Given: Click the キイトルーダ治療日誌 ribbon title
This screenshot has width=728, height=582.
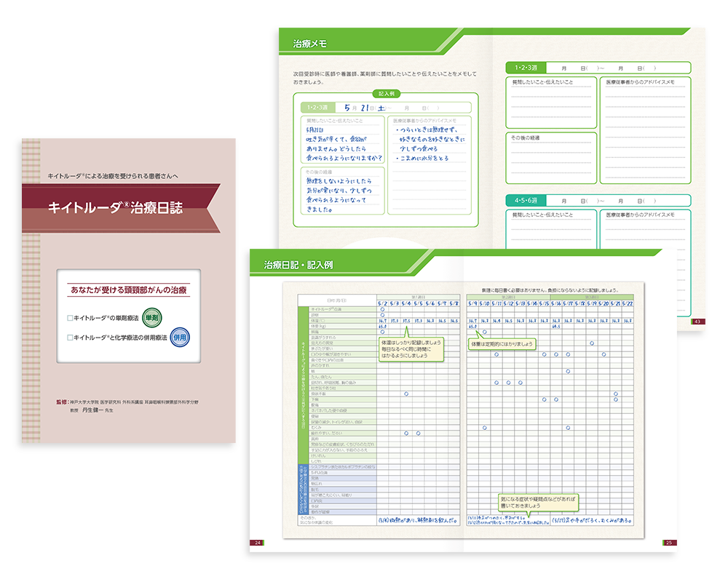Looking at the screenshot, I should click(115, 207).
